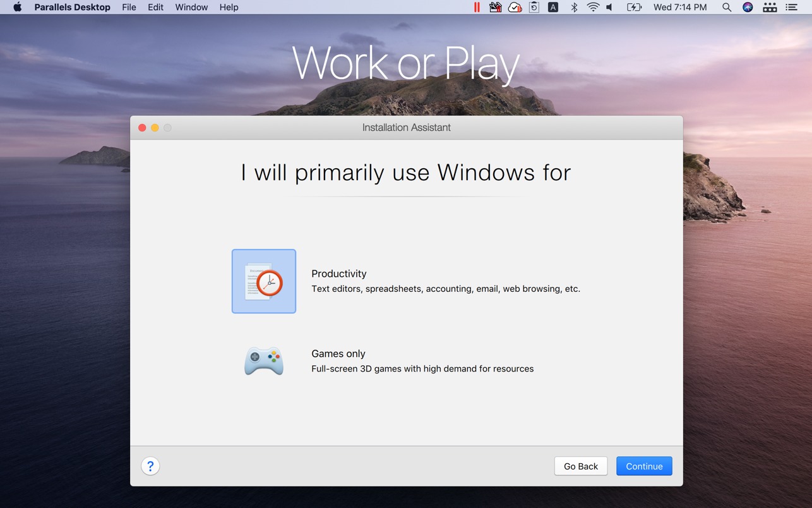Select the Productivity clock document icon

pyautogui.click(x=263, y=281)
